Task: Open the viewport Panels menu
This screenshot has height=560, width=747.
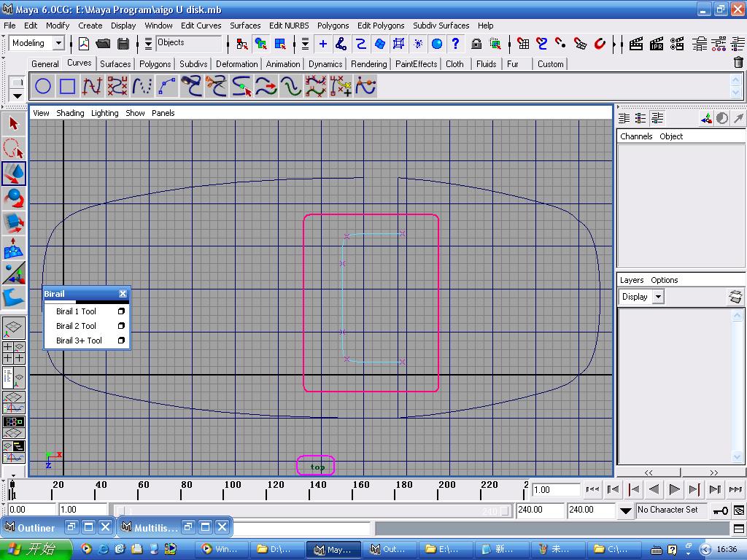Action: click(163, 113)
